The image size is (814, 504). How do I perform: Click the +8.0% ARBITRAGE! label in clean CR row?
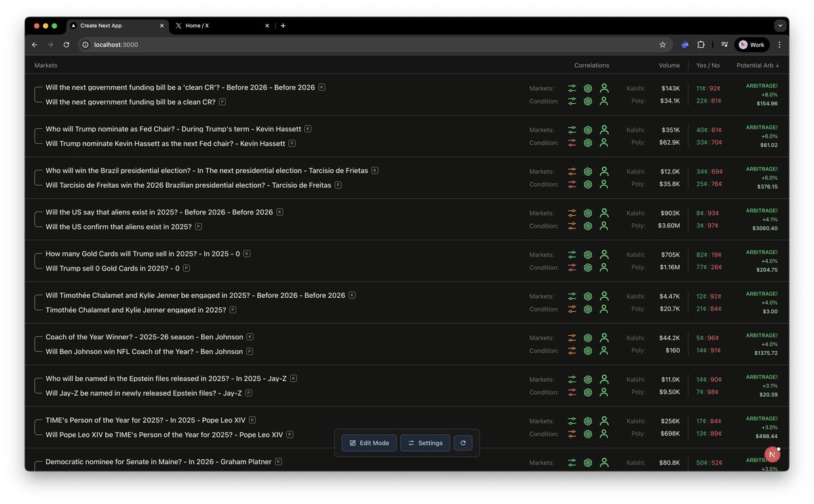(x=762, y=90)
